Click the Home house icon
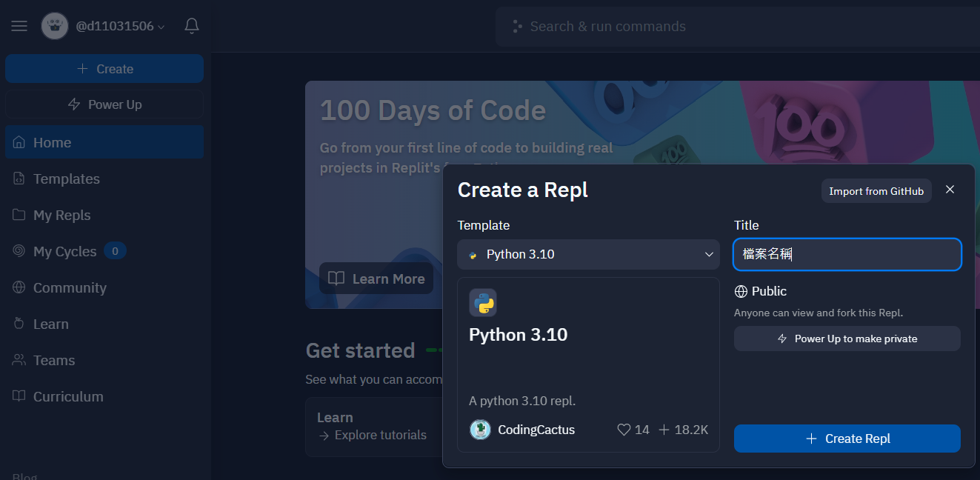 point(19,142)
